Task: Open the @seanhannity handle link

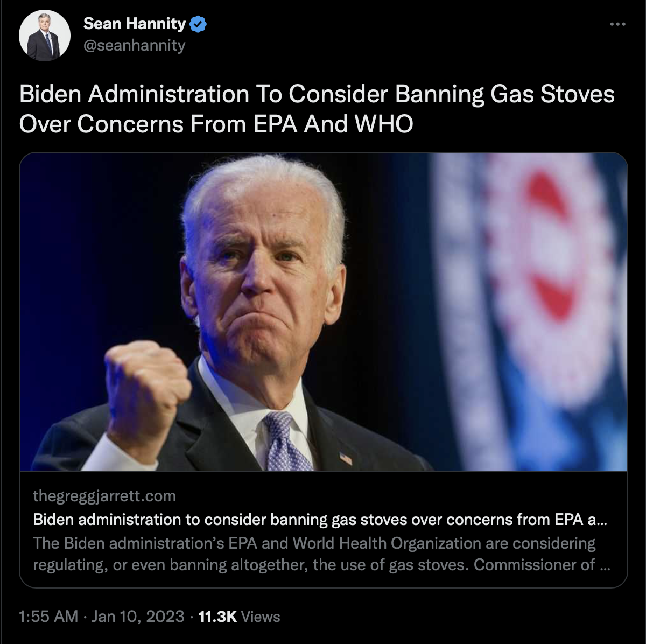Action: [134, 46]
